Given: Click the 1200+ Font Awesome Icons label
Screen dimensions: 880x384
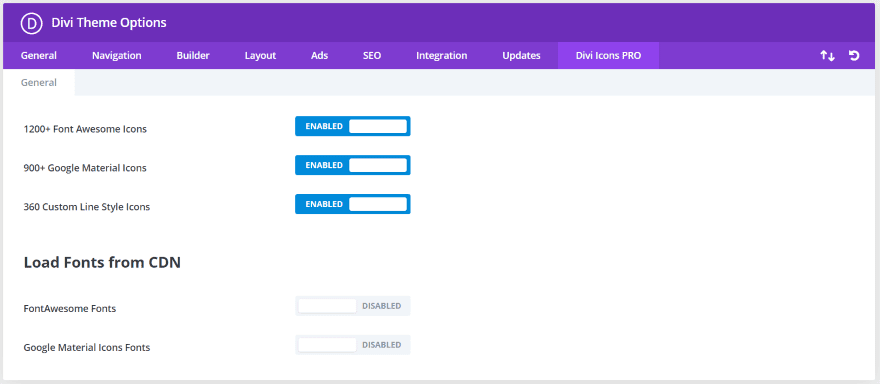Looking at the screenshot, I should [x=85, y=129].
